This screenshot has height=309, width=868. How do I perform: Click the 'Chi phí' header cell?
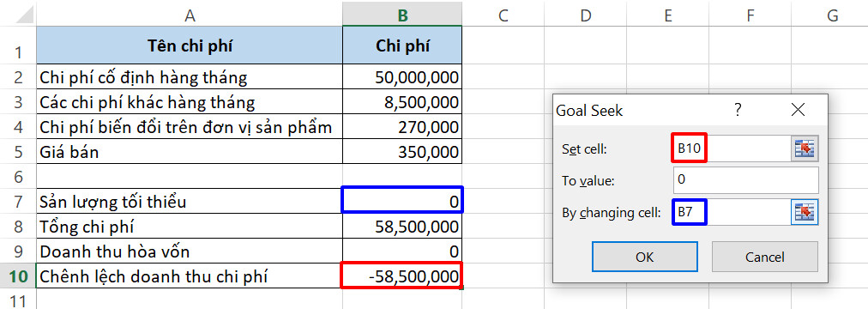point(402,45)
